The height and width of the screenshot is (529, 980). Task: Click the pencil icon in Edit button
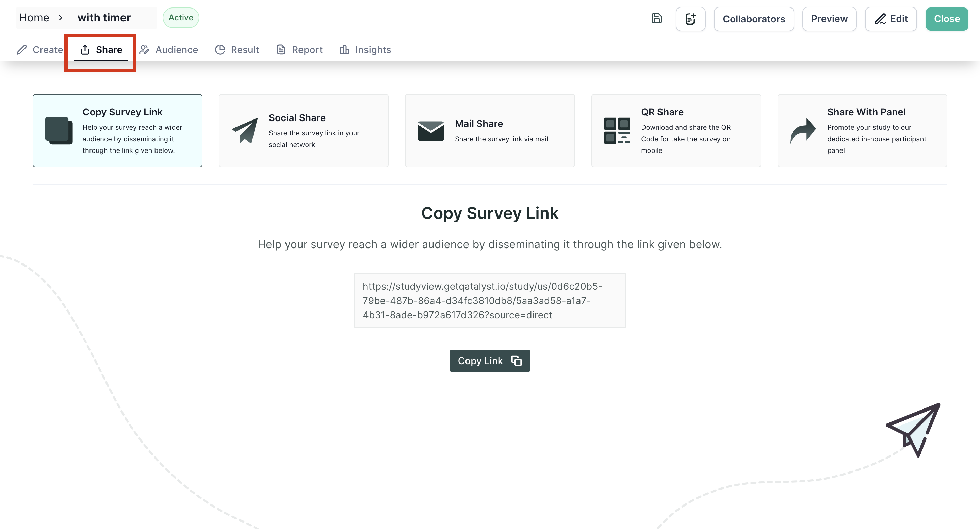[880, 19]
